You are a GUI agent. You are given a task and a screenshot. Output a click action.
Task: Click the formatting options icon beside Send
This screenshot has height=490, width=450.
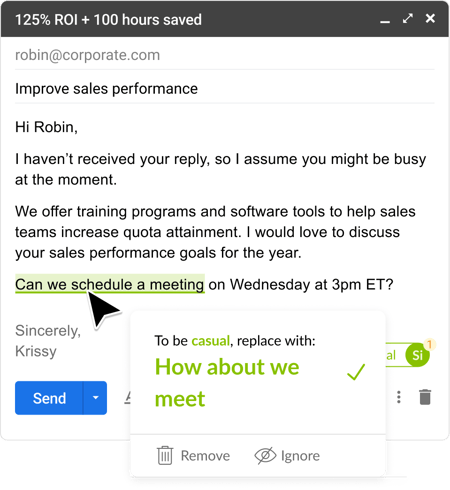127,397
